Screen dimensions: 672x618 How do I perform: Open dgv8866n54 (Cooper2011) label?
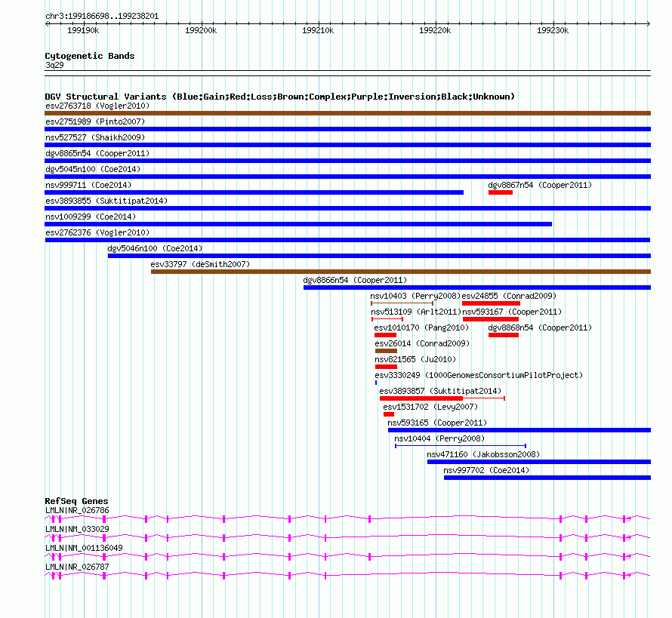click(355, 280)
